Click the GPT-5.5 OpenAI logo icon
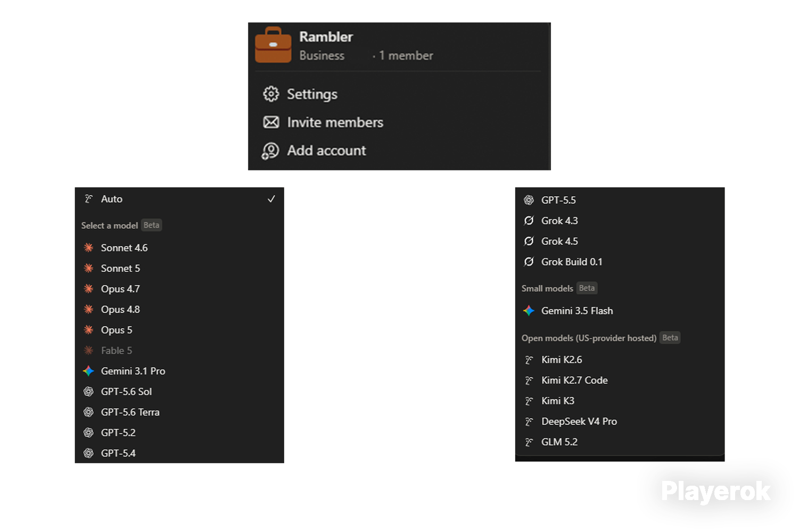This screenshot has height=532, width=799. tap(529, 200)
